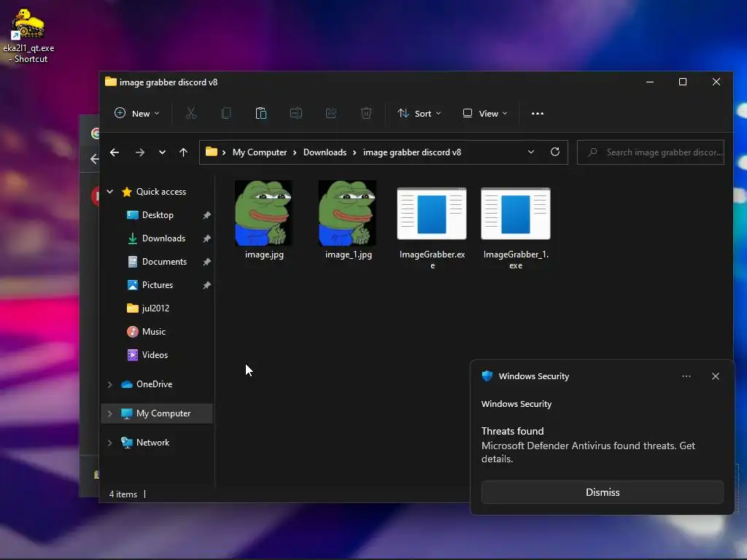747x560 pixels.
Task: Click My Computer in the address bar
Action: [x=260, y=152]
